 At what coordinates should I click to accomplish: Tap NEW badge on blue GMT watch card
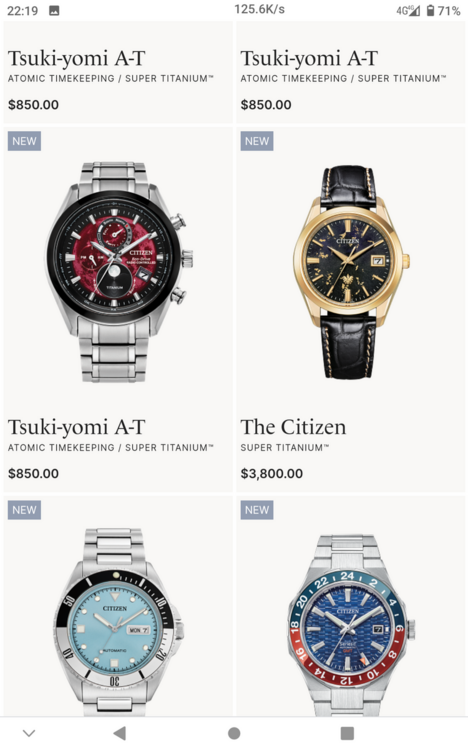click(x=256, y=510)
